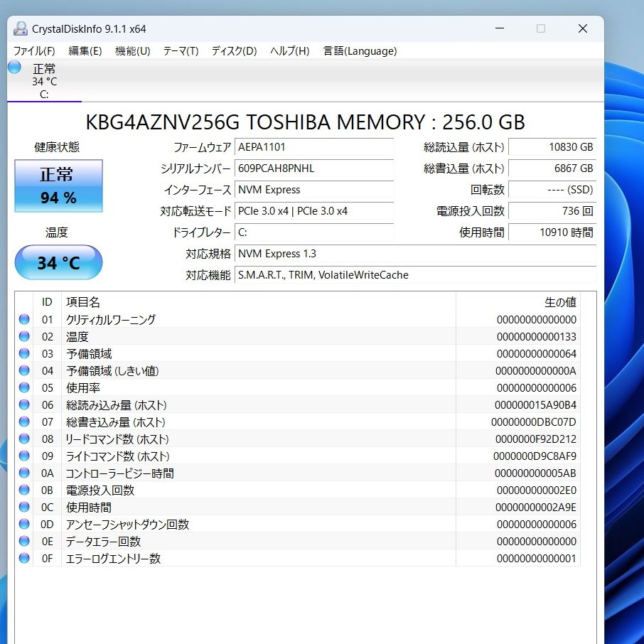Click the アンセーフシャットダウン回数 attribute name
This screenshot has width=644, height=644.
127,525
